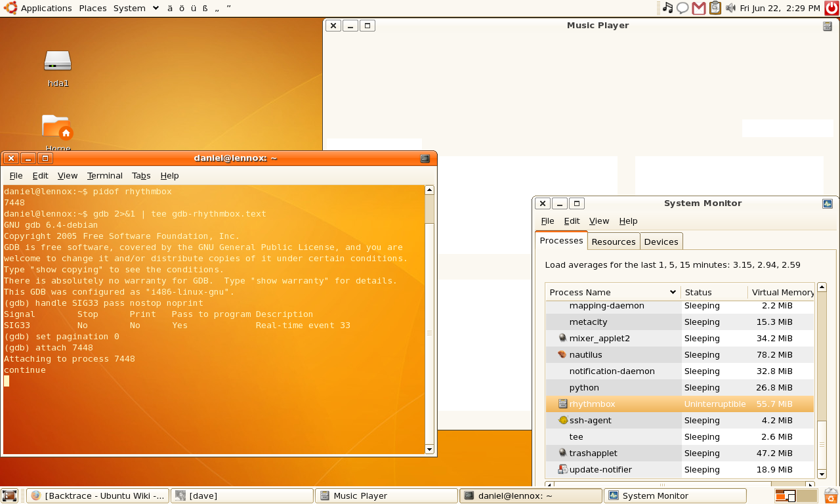Click the clipboard manager tray icon

[715, 8]
